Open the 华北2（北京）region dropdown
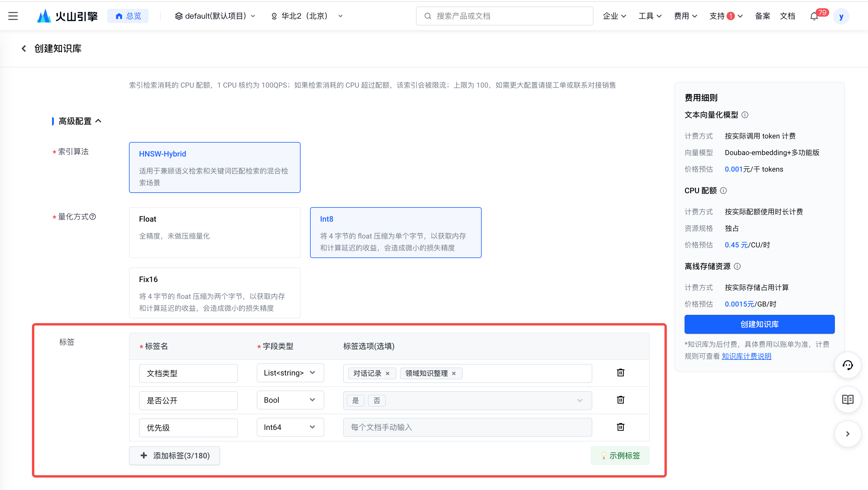Viewport: 868px width, 490px height. click(x=307, y=16)
